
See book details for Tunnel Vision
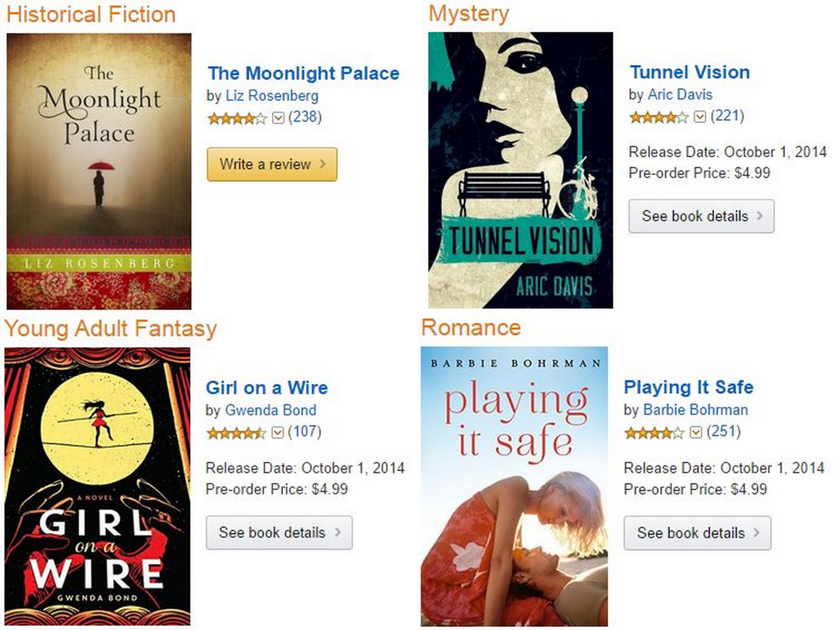701,216
